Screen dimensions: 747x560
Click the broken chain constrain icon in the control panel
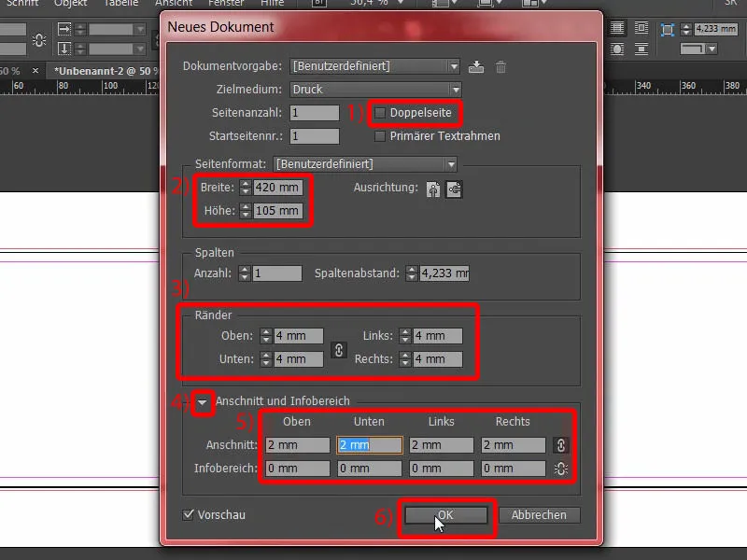[x=39, y=40]
